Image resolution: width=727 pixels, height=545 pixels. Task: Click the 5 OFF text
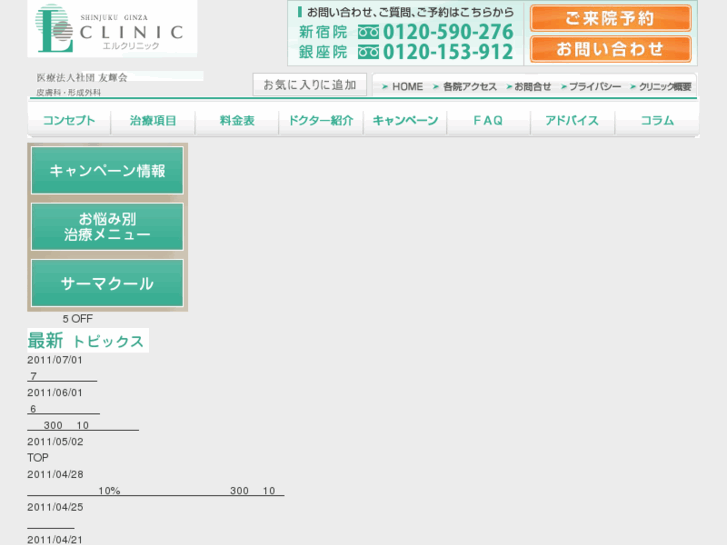pos(77,319)
